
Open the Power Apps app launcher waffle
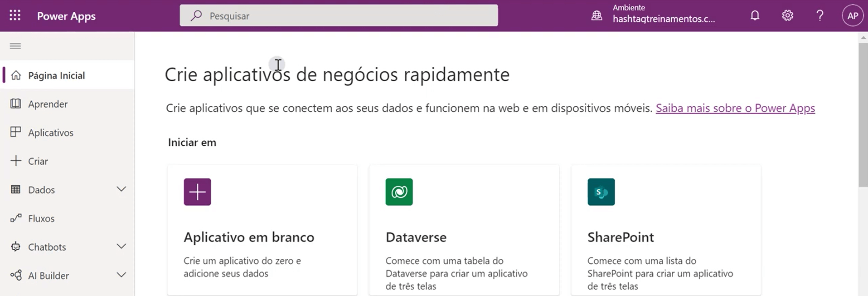15,15
